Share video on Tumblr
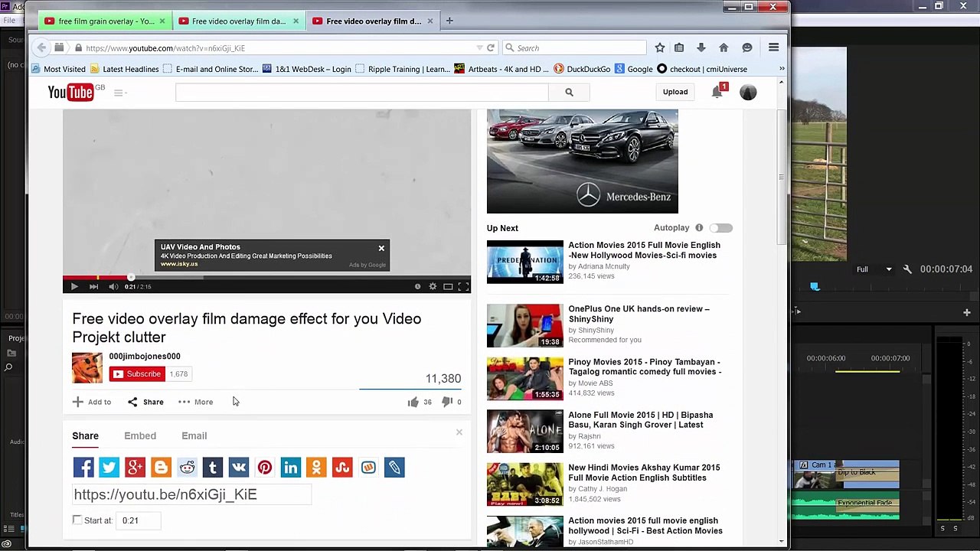The width and height of the screenshot is (980, 551). click(x=213, y=468)
